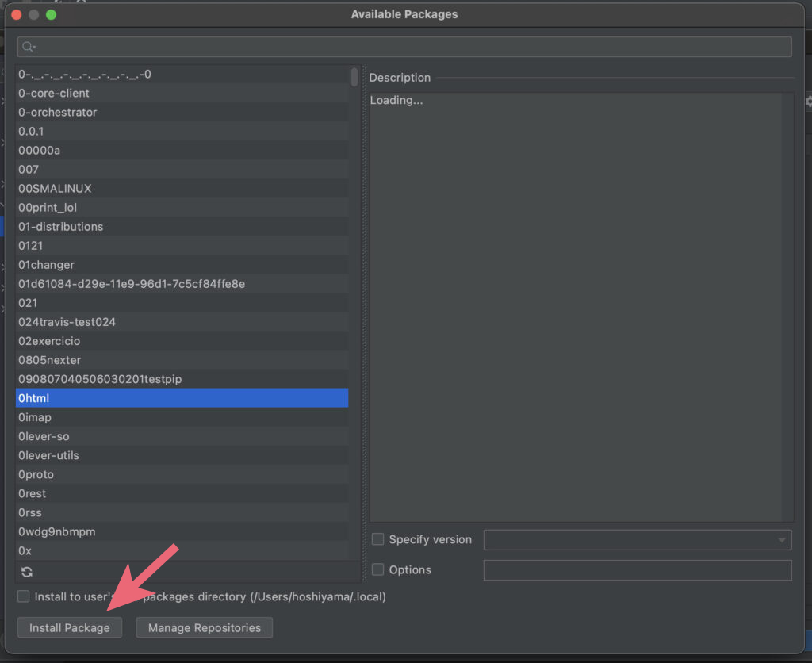Image resolution: width=812 pixels, height=663 pixels.
Task: Toggle Install to user's site packages directory
Action: coord(23,596)
